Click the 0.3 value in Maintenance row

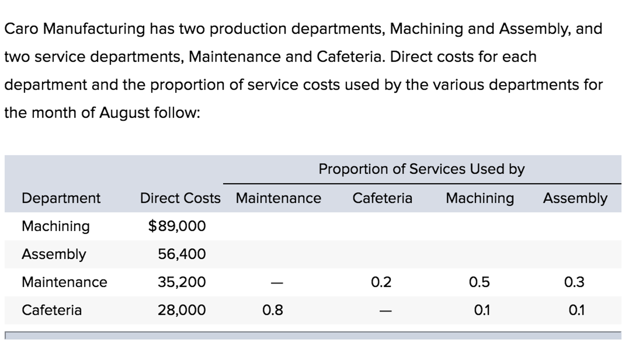tap(574, 282)
